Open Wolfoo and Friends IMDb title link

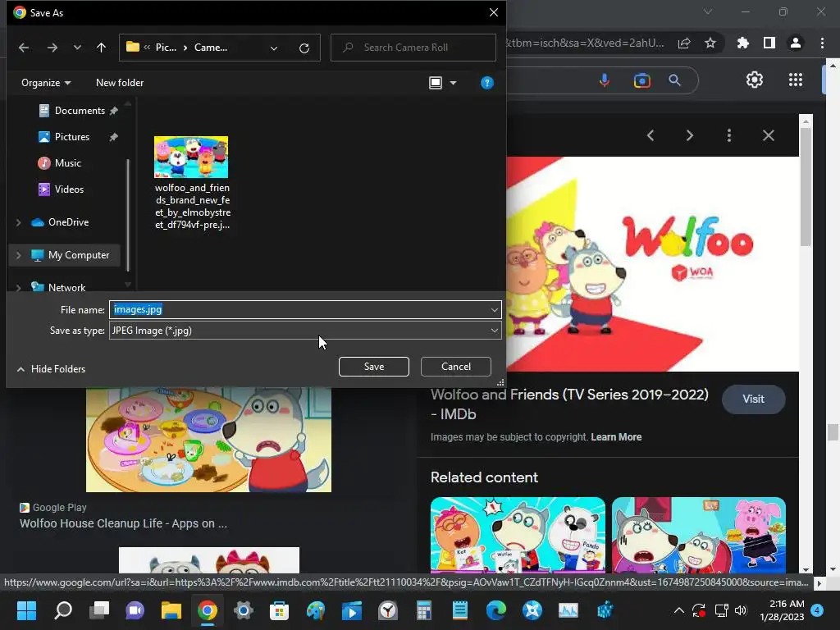pyautogui.click(x=569, y=404)
